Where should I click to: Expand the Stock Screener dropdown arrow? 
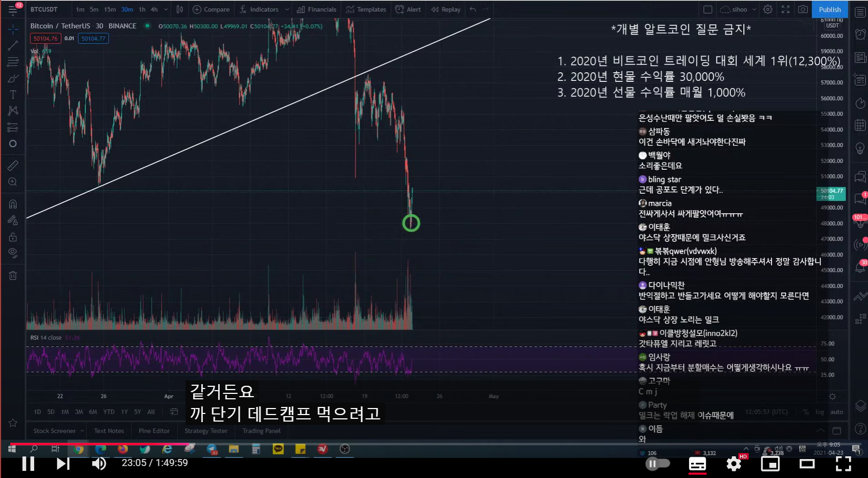[82, 431]
